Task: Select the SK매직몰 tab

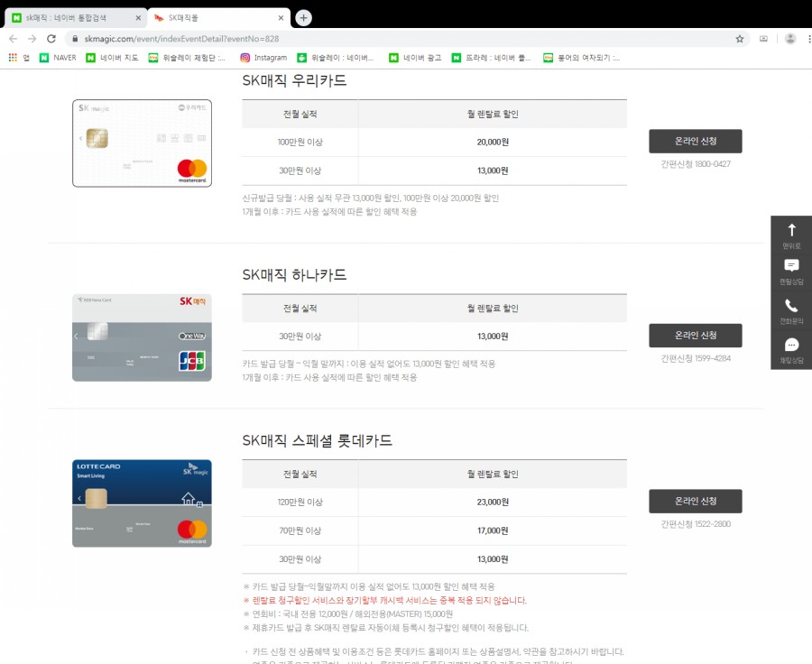Action: (217, 18)
